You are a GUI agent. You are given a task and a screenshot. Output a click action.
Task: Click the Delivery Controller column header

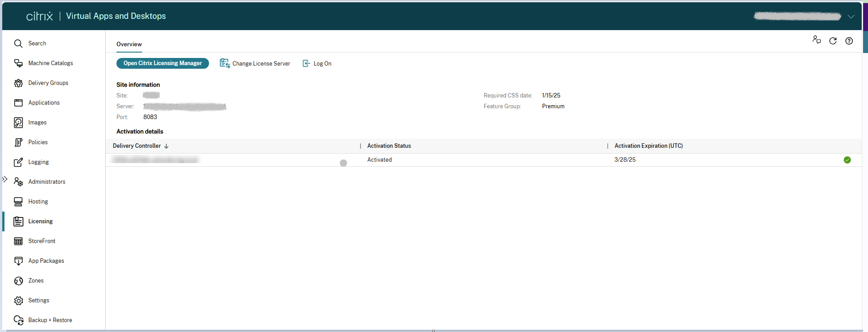pos(137,146)
